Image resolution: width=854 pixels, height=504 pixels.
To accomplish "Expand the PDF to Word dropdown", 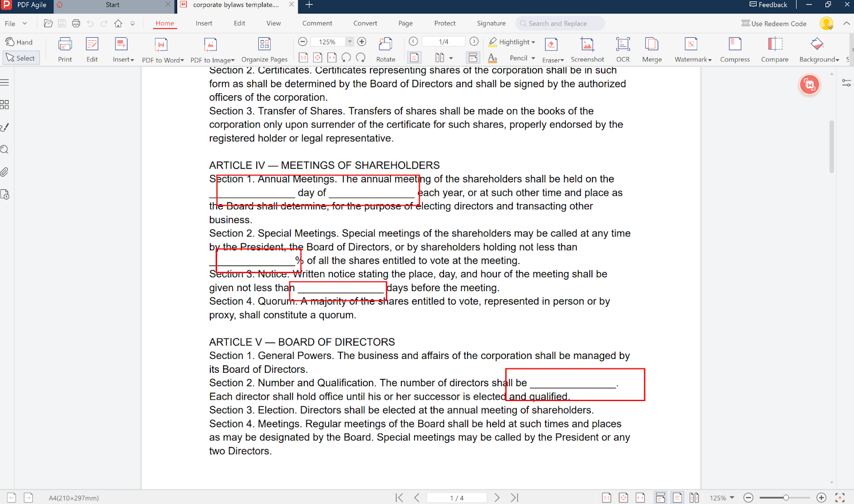I will pos(182,60).
